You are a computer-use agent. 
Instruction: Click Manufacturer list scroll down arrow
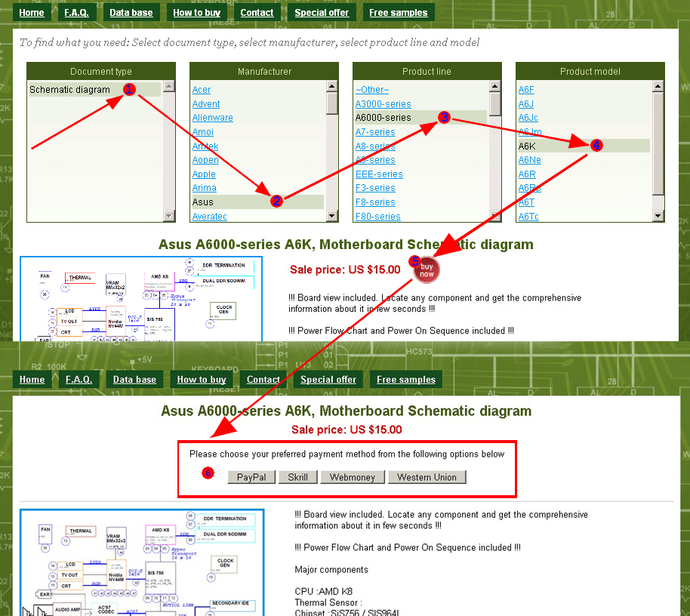click(x=332, y=216)
